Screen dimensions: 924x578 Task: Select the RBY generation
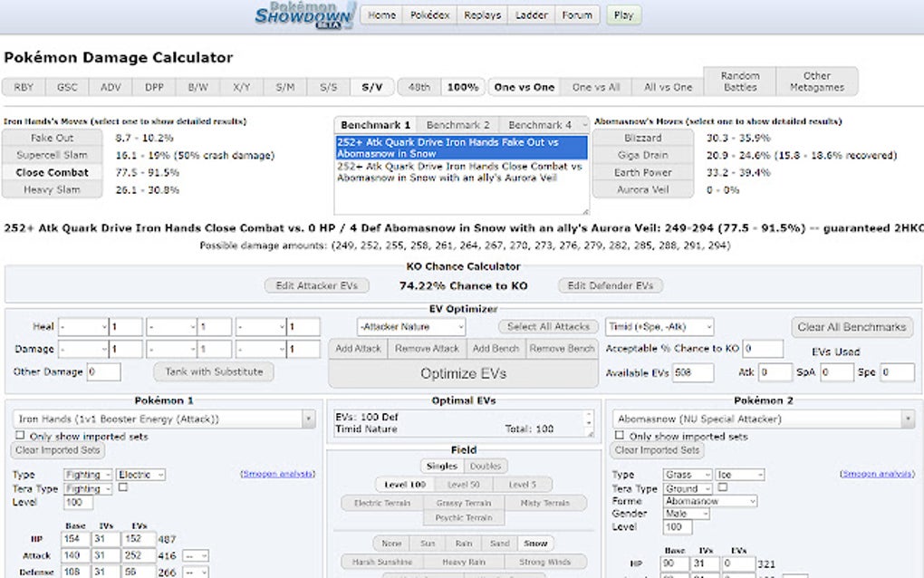click(x=24, y=87)
